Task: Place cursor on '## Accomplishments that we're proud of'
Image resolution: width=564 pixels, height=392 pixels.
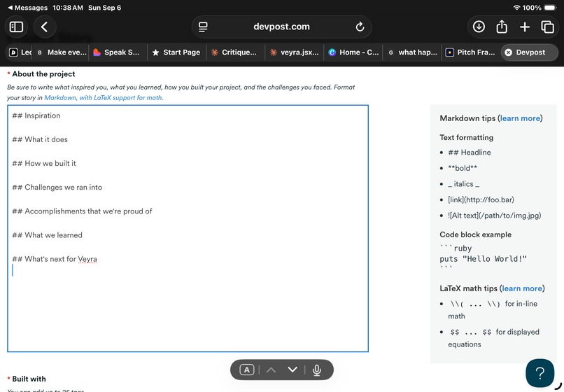Action: (82, 211)
